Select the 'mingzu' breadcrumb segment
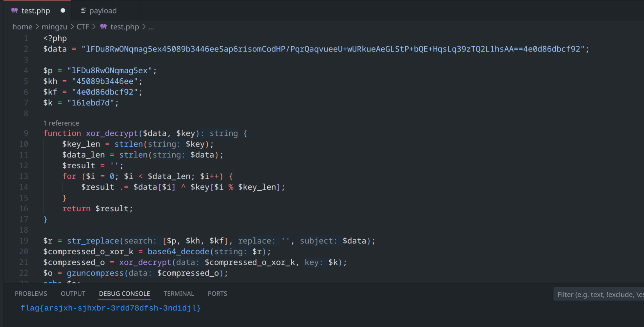644x327 pixels. tap(54, 27)
